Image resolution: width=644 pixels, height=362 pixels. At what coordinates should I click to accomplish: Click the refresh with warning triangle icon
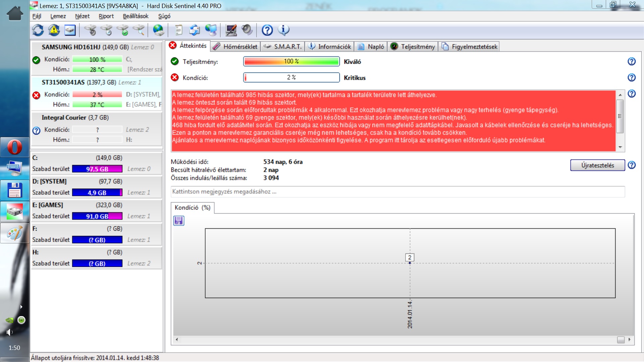(x=54, y=30)
